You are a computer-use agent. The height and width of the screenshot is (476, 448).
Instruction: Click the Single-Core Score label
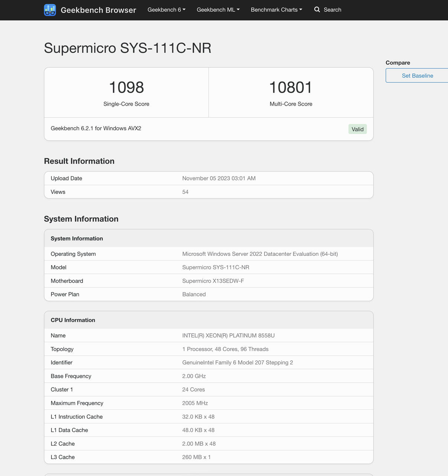126,104
